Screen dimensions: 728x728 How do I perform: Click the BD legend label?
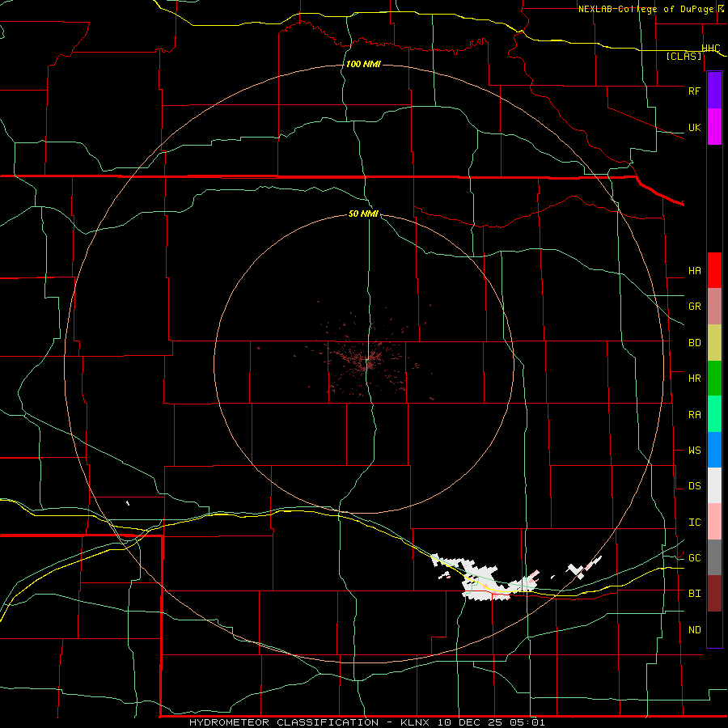694,343
